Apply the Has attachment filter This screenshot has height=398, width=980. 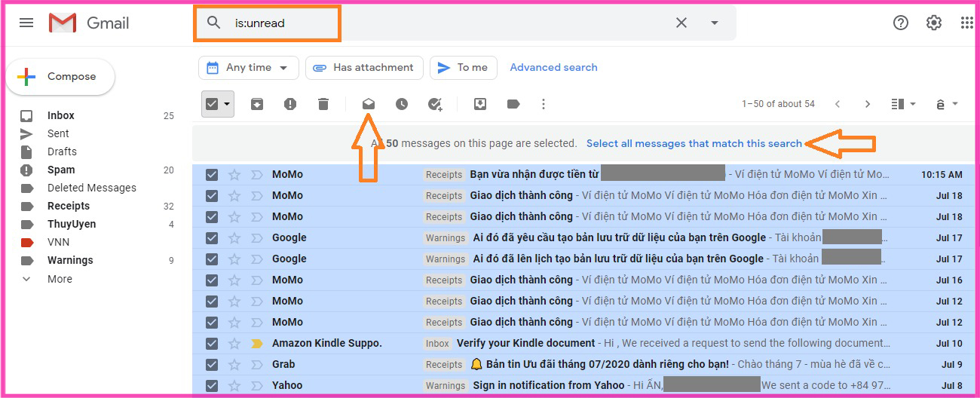(x=364, y=68)
